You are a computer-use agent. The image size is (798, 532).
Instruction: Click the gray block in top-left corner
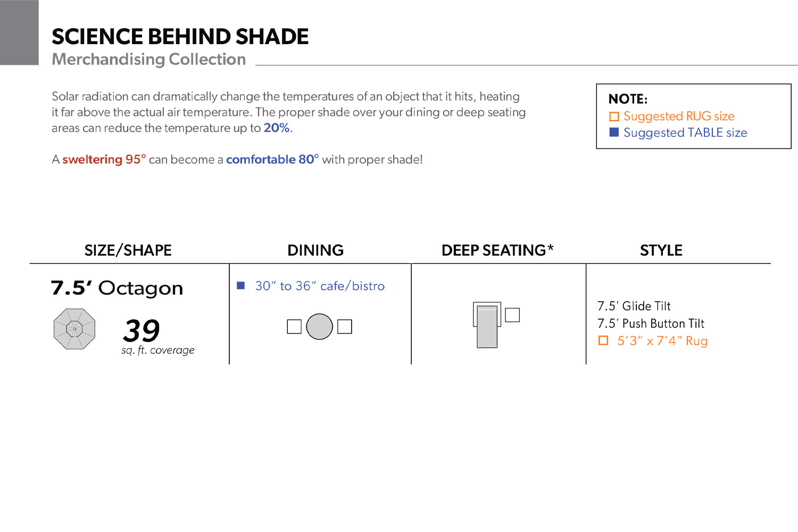pyautogui.click(x=19, y=32)
